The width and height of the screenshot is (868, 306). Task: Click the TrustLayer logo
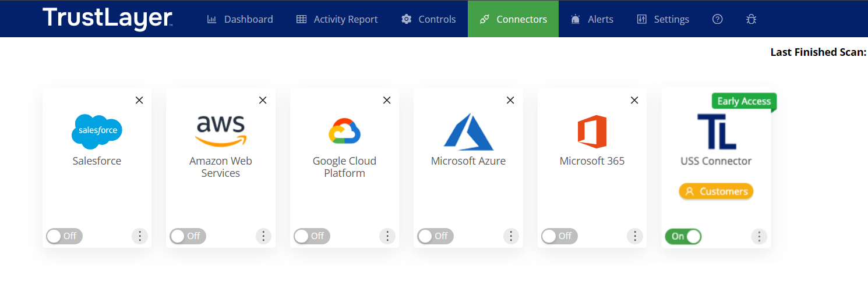point(107,18)
